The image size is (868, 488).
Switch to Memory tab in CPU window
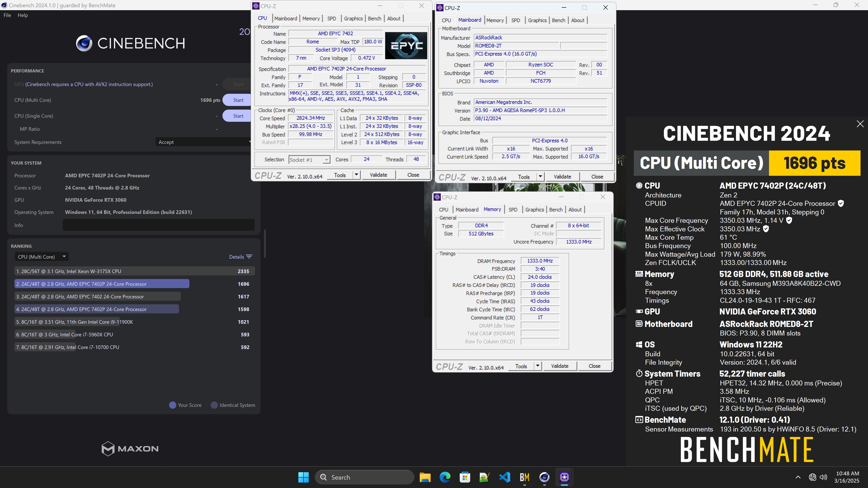311,19
